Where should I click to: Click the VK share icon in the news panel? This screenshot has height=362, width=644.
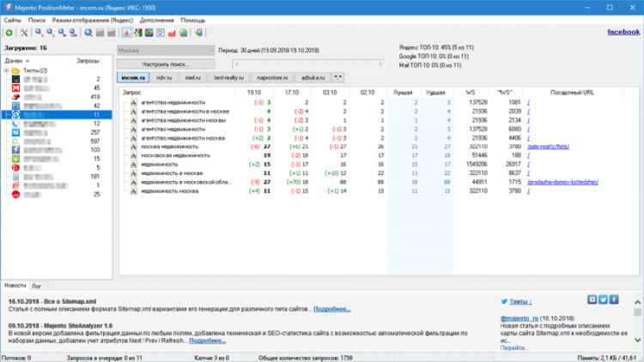pos(592,299)
